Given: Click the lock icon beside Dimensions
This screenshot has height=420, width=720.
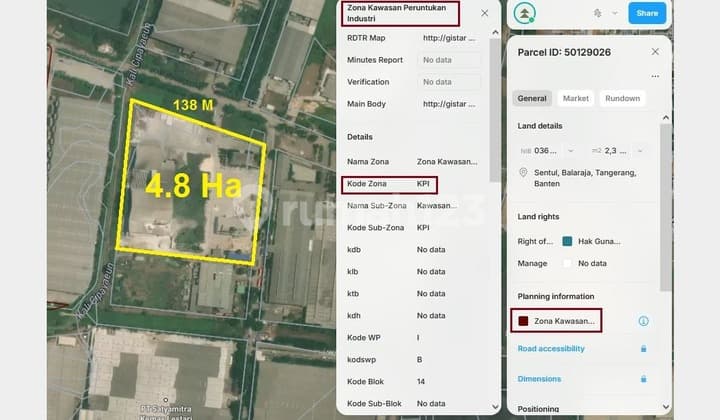Looking at the screenshot, I should (643, 379).
